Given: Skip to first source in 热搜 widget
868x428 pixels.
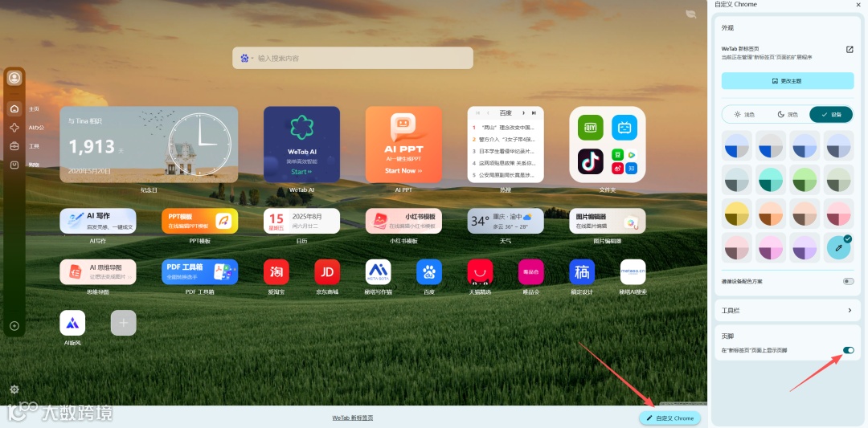Looking at the screenshot, I should point(477,112).
